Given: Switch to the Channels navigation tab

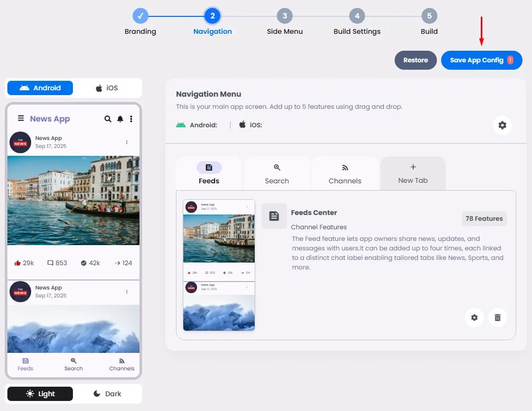Looking at the screenshot, I should 344,173.
